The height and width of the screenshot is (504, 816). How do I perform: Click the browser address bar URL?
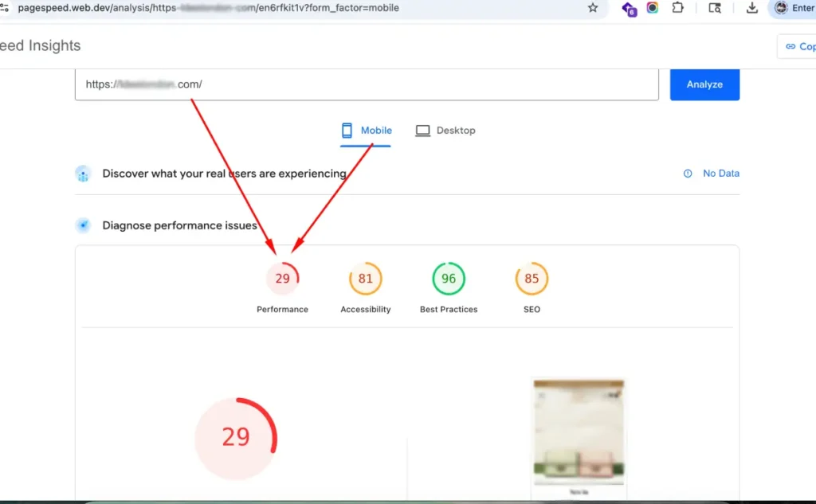[x=208, y=8]
